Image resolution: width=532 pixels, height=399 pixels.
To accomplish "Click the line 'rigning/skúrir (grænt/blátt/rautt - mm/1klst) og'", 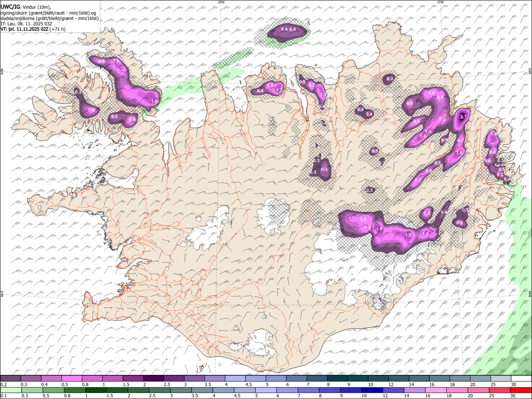I will coord(49,12).
